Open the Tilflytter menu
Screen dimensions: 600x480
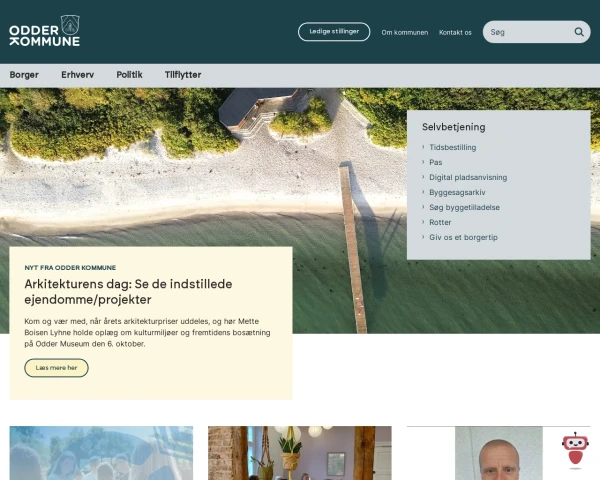coord(183,75)
